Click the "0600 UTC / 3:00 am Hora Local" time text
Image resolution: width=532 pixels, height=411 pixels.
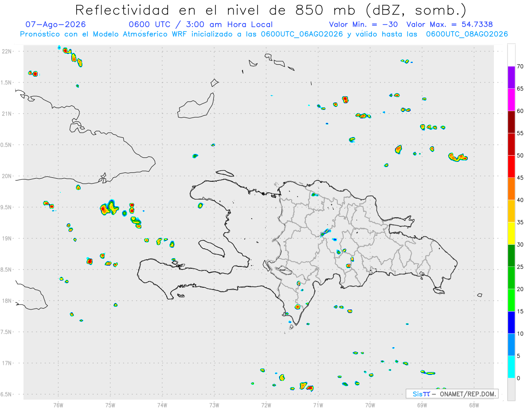(201, 24)
